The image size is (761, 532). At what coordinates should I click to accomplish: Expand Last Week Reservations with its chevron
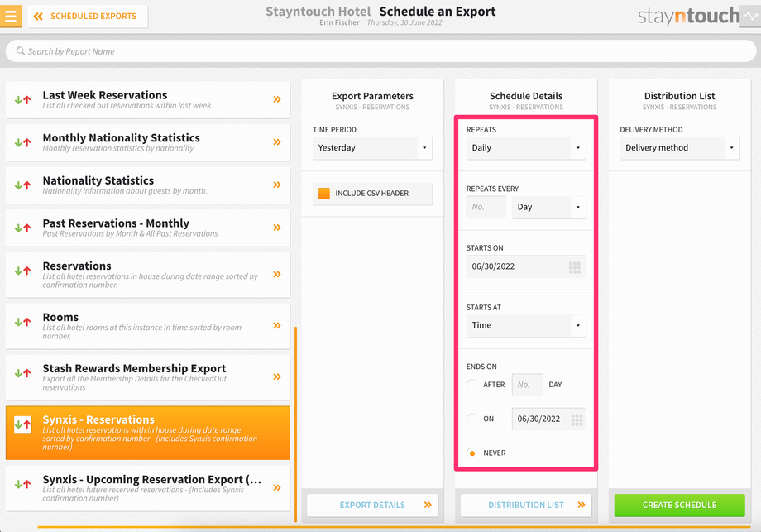click(277, 99)
